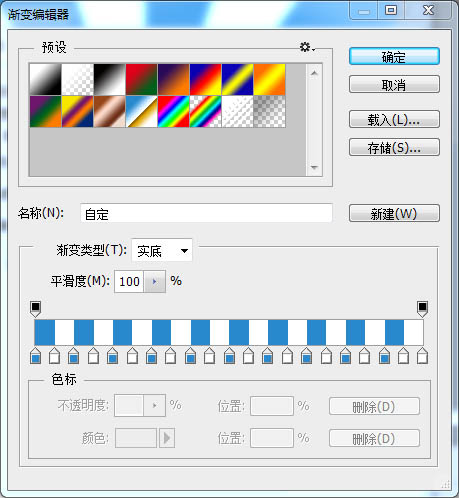Select the transparent white stripes preset

tap(237, 111)
